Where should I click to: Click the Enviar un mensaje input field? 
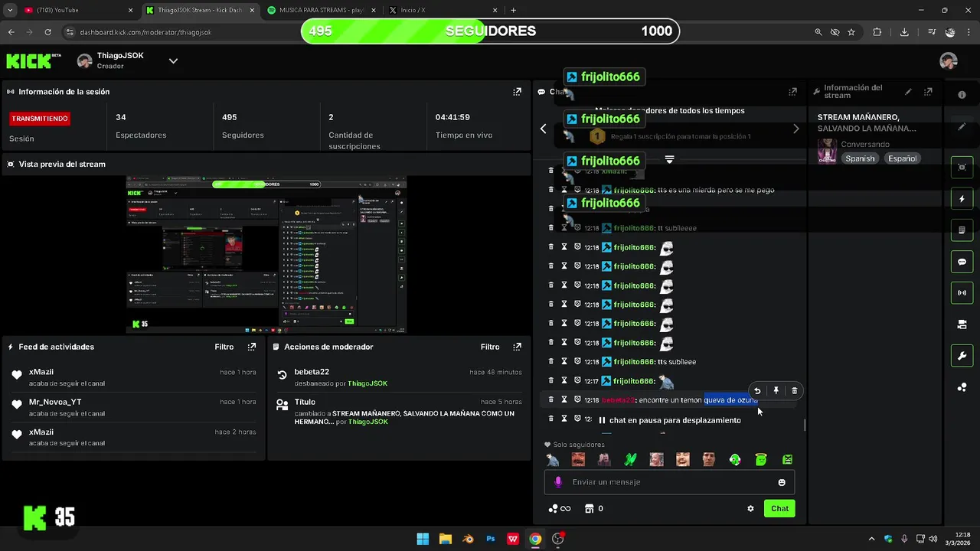pos(670,482)
